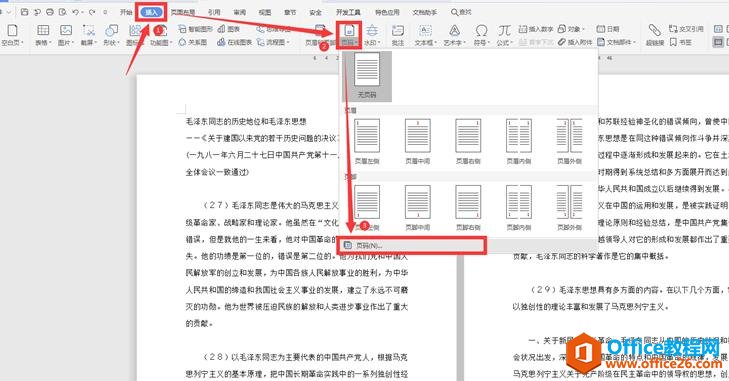Choose Header Center (页眉中间) page number style
The width and height of the screenshot is (729, 381).
(x=418, y=141)
